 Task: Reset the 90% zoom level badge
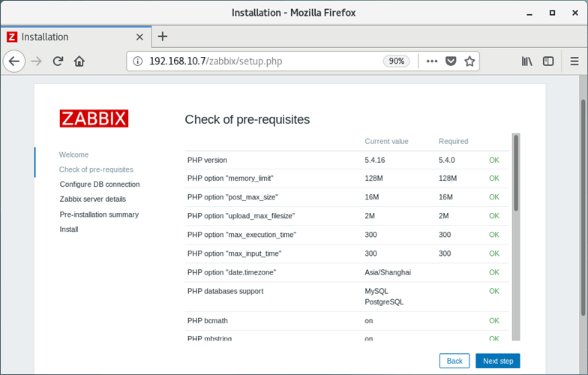396,61
